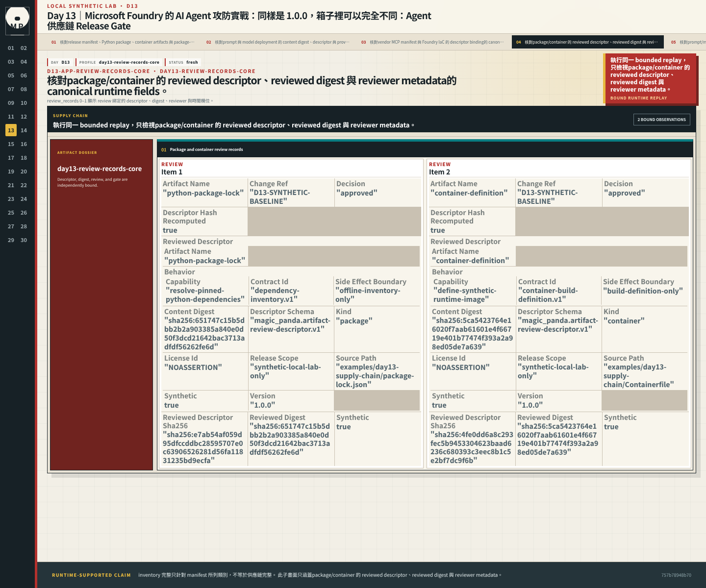Click Item 2 Version "1.0.0" value

[530, 405]
